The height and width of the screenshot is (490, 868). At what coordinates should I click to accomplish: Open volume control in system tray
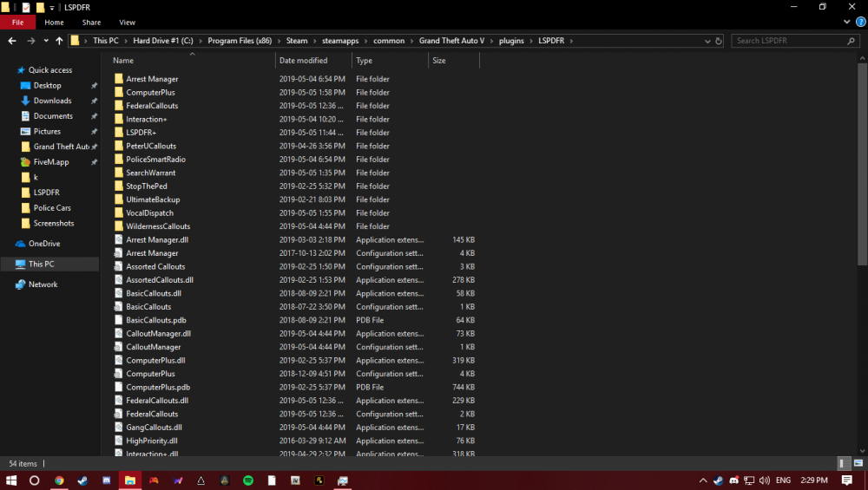(765, 480)
